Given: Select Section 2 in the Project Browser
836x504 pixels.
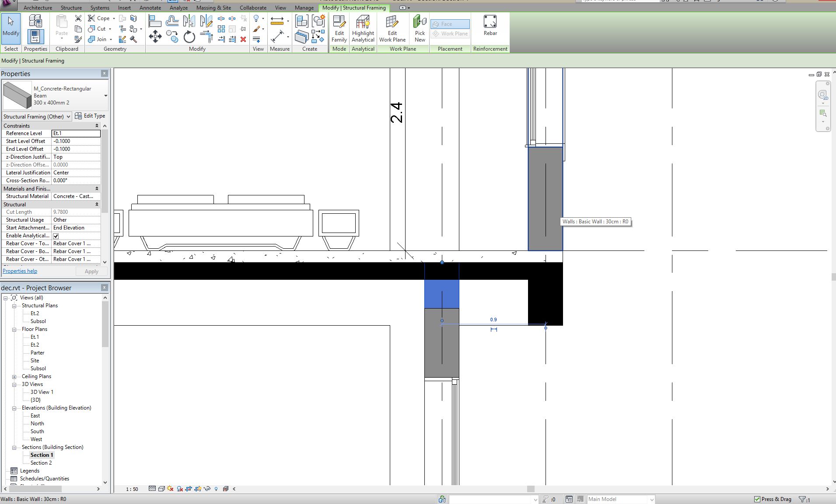Looking at the screenshot, I should tap(41, 462).
